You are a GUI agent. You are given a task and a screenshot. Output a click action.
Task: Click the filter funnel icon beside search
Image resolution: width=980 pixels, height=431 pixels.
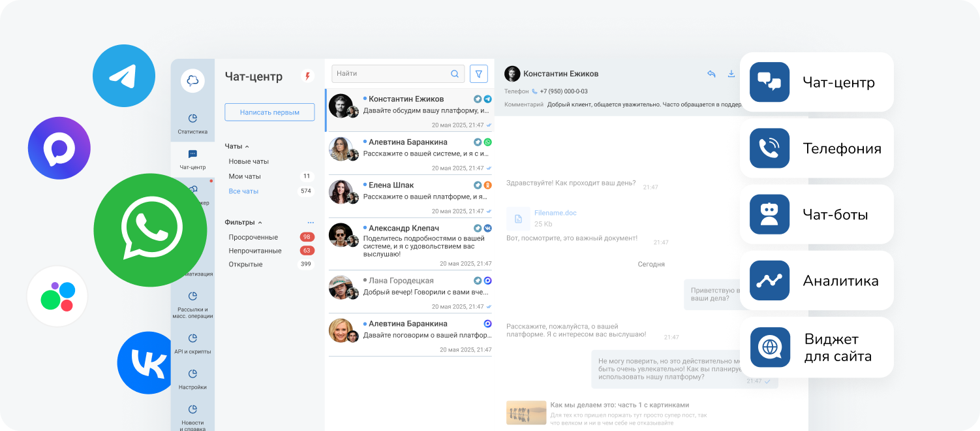click(x=478, y=74)
